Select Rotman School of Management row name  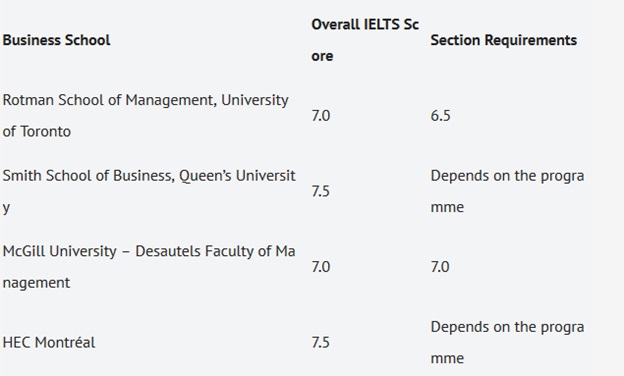[146, 115]
